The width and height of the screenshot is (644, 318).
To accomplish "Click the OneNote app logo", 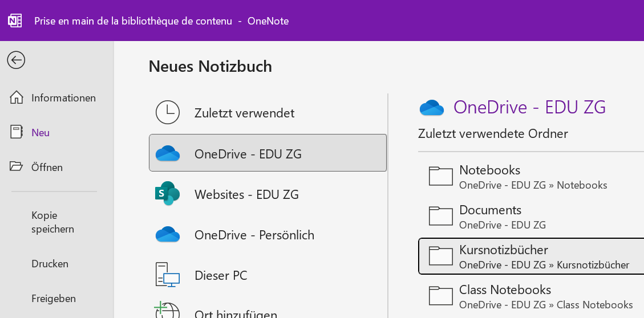I will point(15,21).
